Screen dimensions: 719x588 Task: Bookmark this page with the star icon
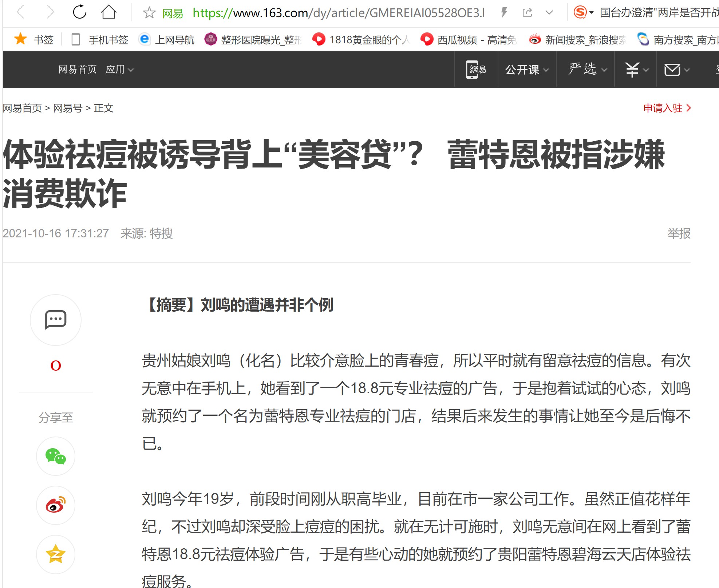pos(149,13)
